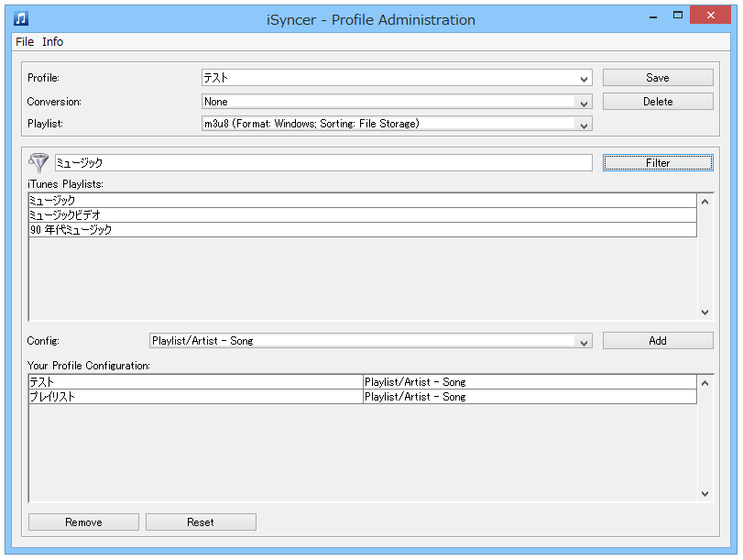Select the 90 年代ミュージック playlist row
Screen dimensions: 743x560
[363, 229]
